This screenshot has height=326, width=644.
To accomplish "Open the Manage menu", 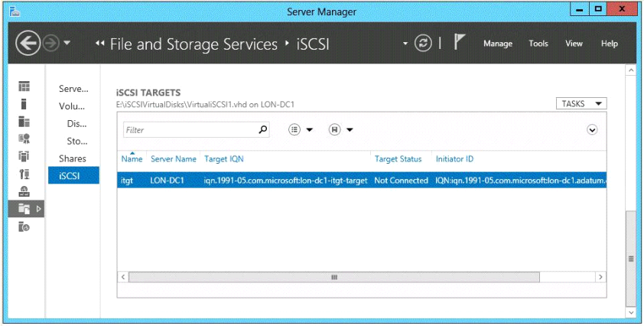I will [x=498, y=44].
